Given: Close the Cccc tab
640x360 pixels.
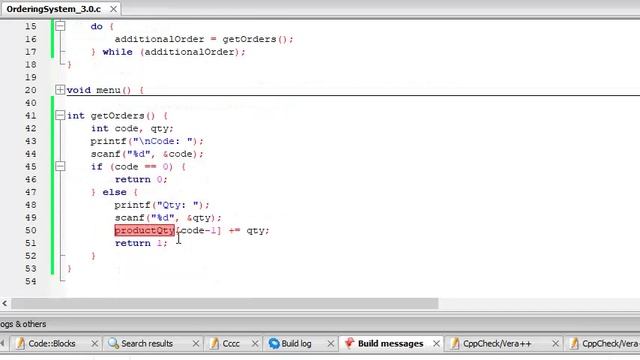Looking at the screenshot, I should pyautogui.click(x=255, y=344).
